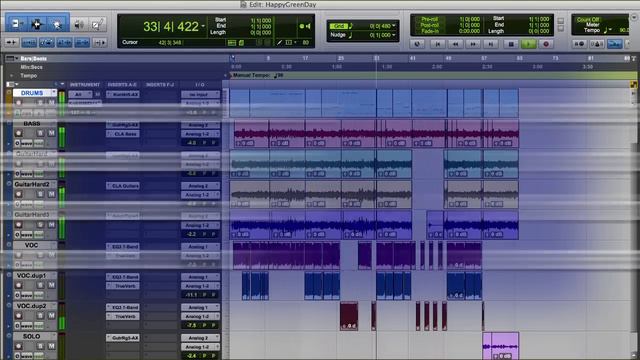Click the INSERTS A-E column header
This screenshot has width=640, height=360.
[122, 84]
